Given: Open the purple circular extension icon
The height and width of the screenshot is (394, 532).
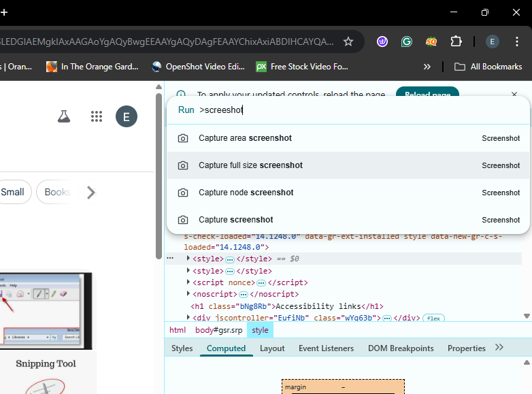Looking at the screenshot, I should (382, 42).
